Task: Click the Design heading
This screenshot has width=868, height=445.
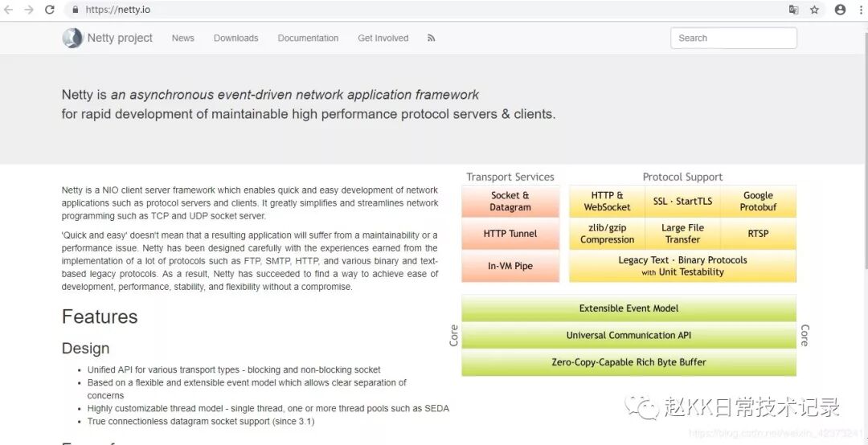Action: tap(85, 348)
